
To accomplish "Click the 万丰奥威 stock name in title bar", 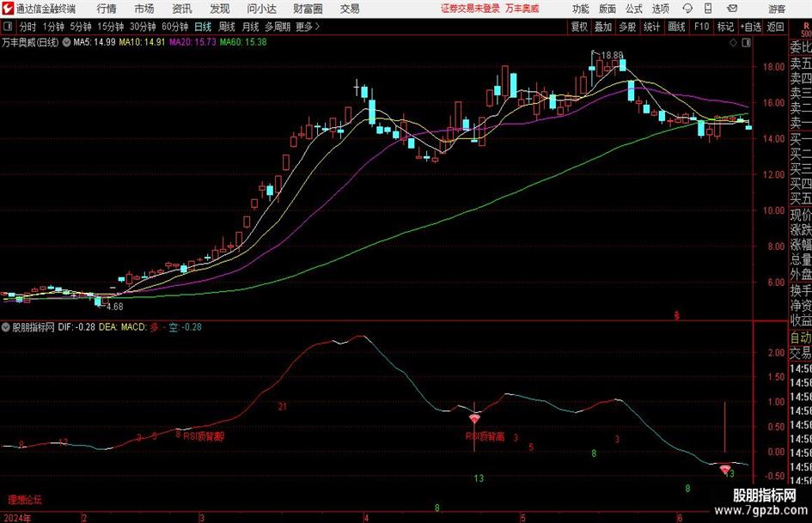I will (522, 9).
